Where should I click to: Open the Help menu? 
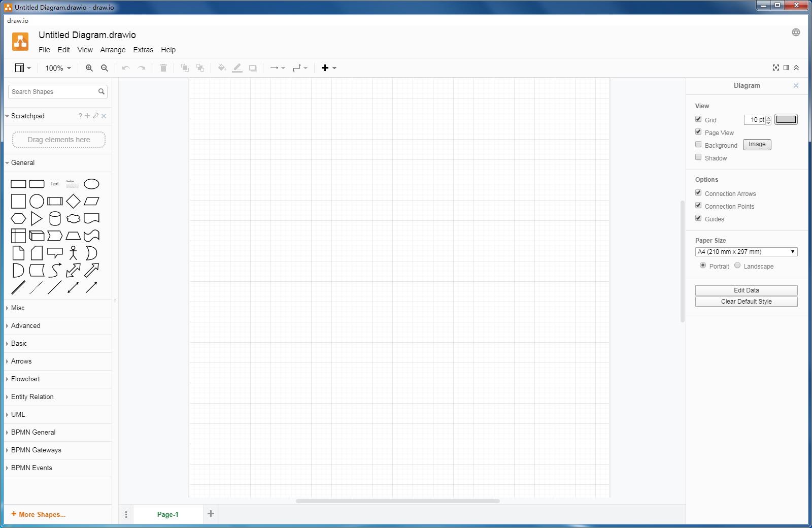click(168, 50)
